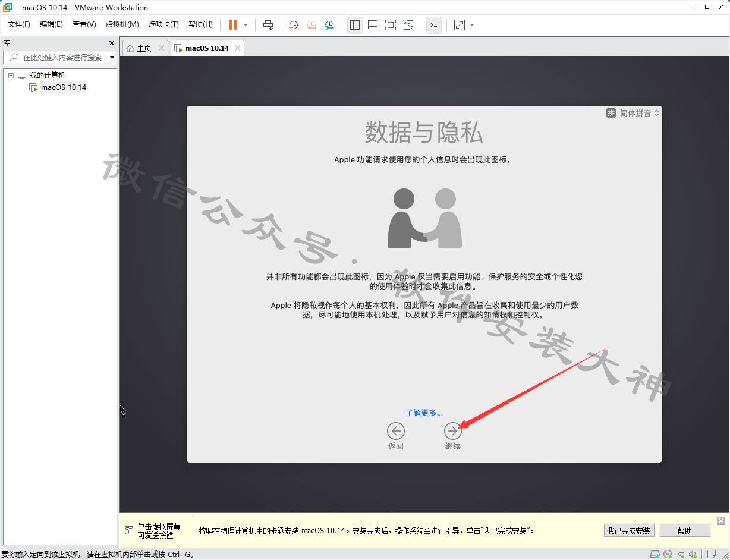Minimize the VMware Workstation window

click(693, 7)
